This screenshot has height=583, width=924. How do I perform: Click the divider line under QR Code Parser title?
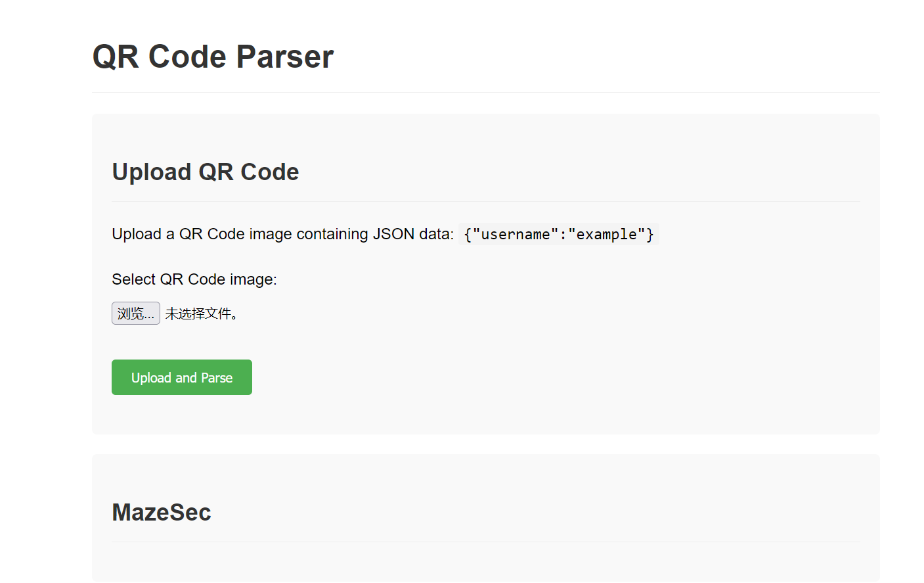(x=485, y=93)
